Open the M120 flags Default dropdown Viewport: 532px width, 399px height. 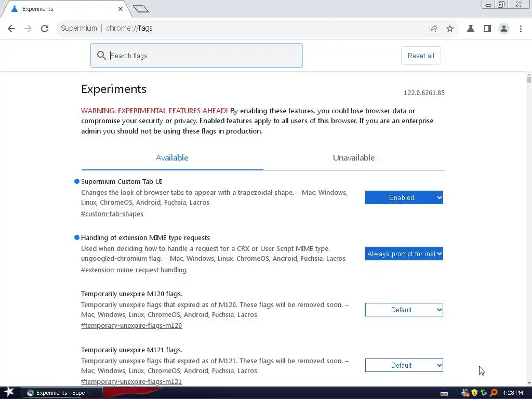click(404, 310)
